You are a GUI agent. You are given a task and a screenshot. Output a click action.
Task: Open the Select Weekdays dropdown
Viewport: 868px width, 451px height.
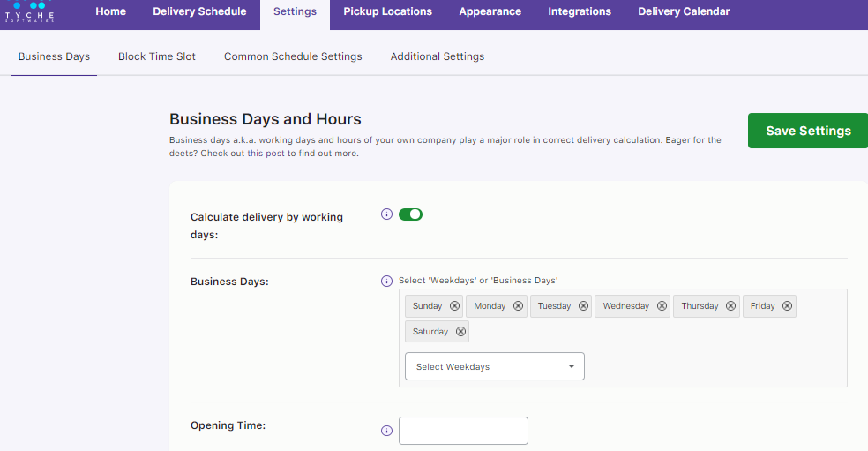point(494,366)
